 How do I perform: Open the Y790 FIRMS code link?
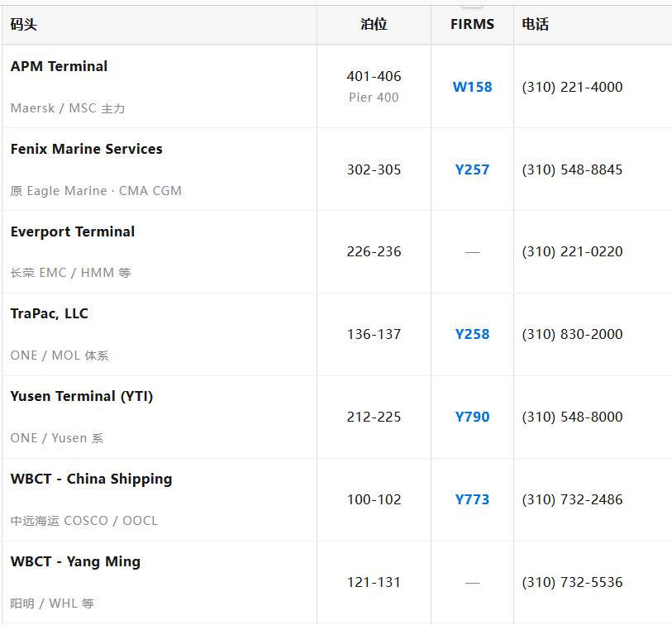click(472, 417)
